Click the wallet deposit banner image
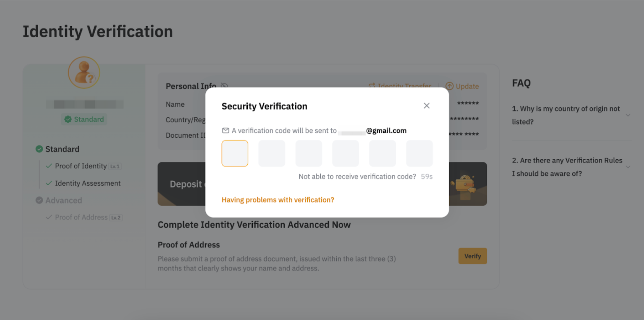 466,184
